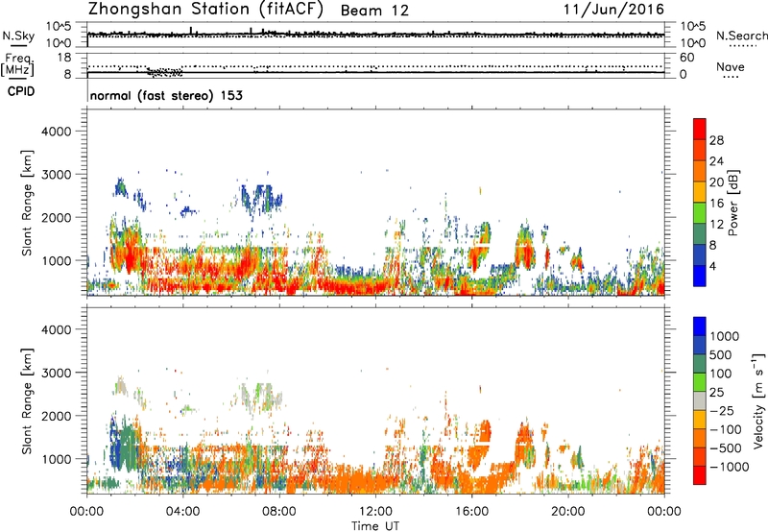Click the '2000' tick of the velocity panel
This screenshot has width=768, height=532.
click(56, 416)
